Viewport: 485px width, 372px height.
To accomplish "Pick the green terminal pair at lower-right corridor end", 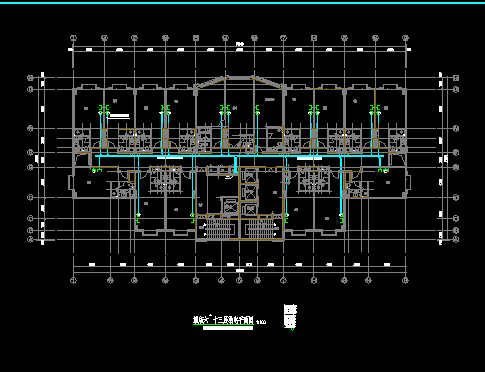I will coord(383,170).
